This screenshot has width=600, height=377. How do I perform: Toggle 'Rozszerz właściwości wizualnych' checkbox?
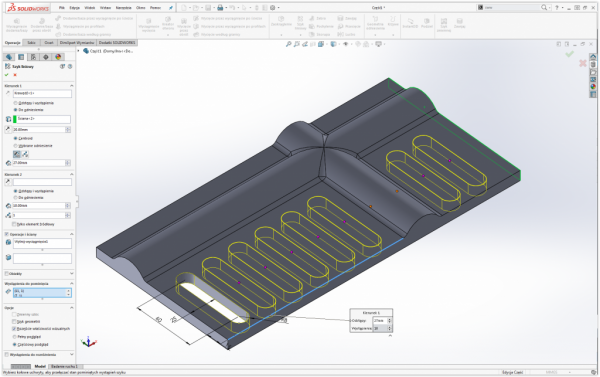point(14,329)
